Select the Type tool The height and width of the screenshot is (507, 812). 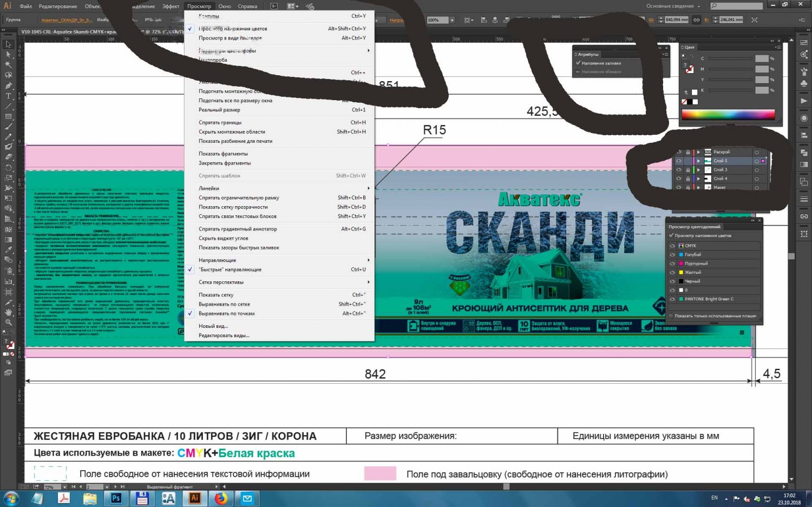(8, 96)
